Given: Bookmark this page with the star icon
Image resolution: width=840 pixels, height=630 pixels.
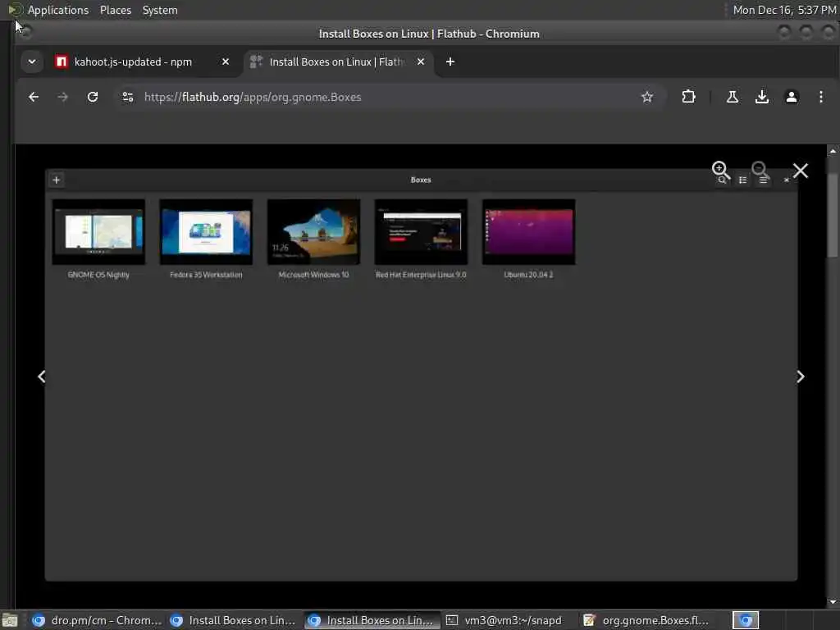Looking at the screenshot, I should [647, 97].
